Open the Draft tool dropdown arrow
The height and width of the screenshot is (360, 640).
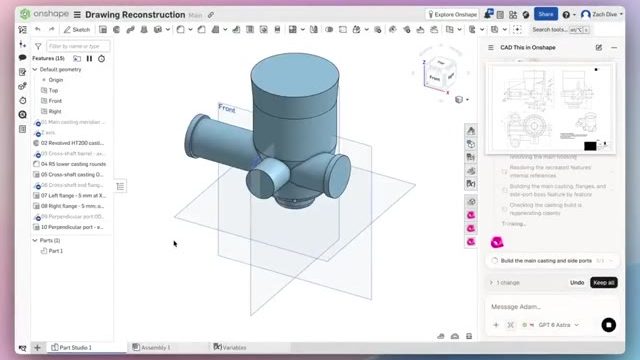pyautogui.click(x=225, y=29)
